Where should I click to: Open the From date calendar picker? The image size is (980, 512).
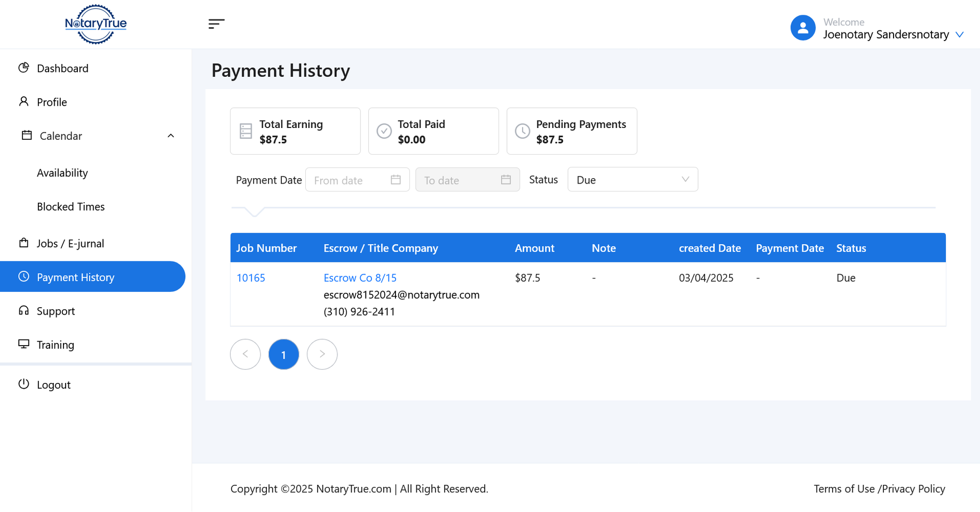pos(396,180)
